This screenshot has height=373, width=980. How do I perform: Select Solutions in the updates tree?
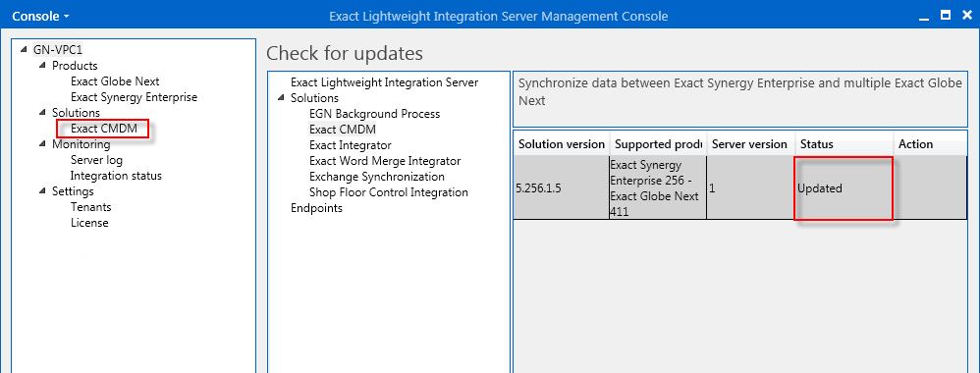point(314,98)
